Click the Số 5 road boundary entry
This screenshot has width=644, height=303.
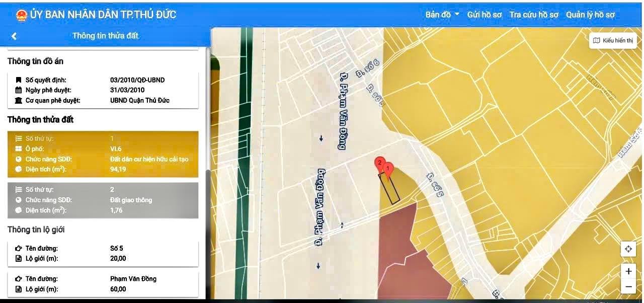[103, 253]
